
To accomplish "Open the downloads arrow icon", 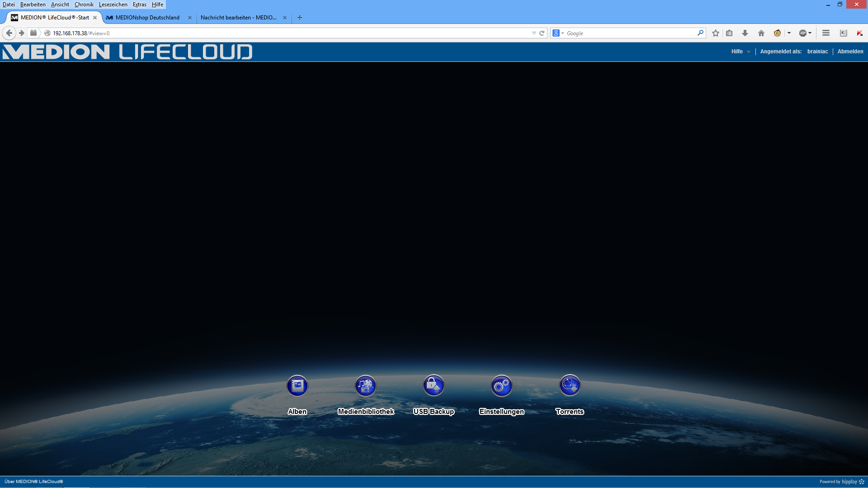I will tap(745, 33).
